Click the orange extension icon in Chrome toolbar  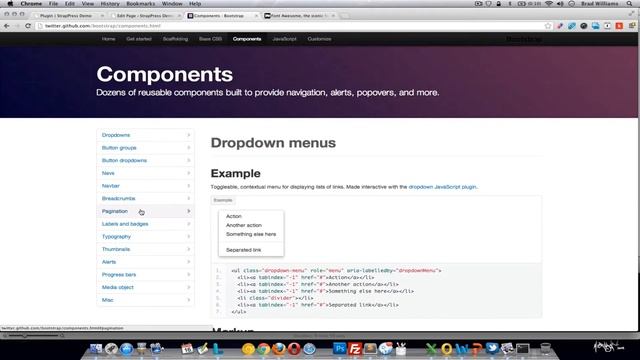click(x=619, y=26)
